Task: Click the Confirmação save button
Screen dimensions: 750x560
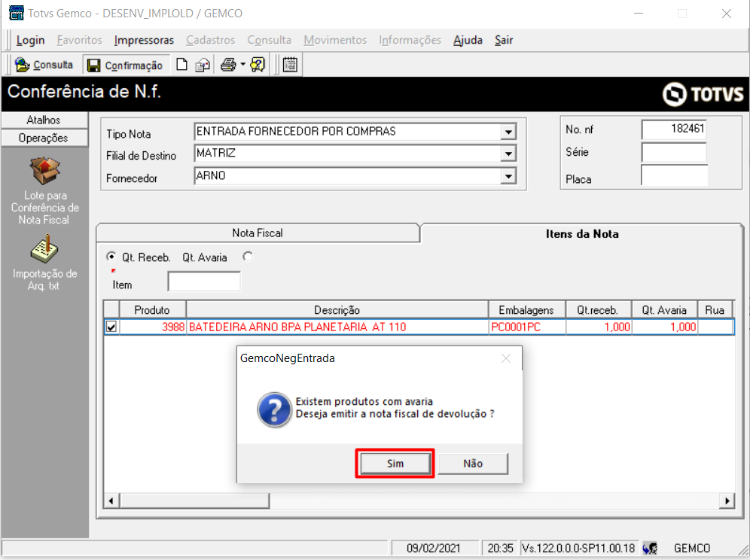Action: pos(125,65)
